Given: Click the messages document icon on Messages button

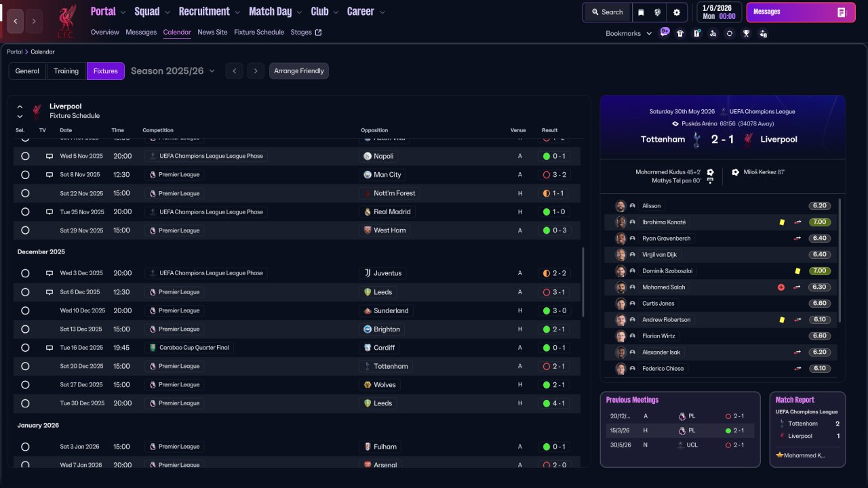Looking at the screenshot, I should pos(842,12).
